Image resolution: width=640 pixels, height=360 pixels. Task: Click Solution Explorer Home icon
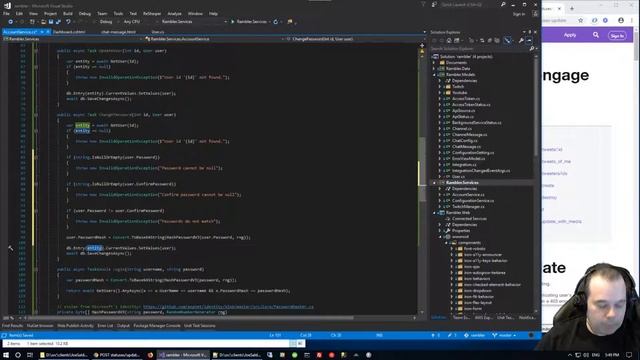(449, 40)
